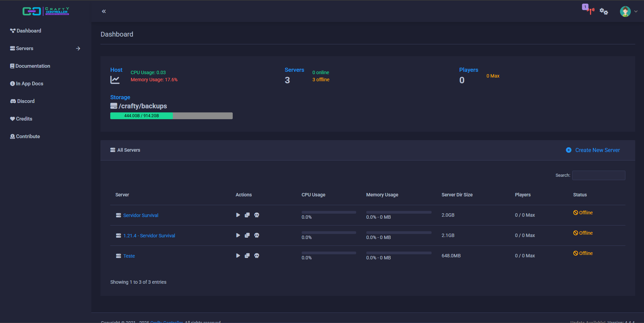Open Discord sidebar link
Image resolution: width=644 pixels, height=323 pixels.
[x=22, y=101]
